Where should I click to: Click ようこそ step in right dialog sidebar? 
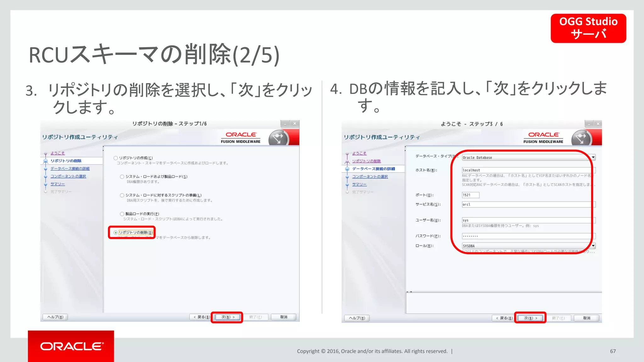(x=359, y=153)
